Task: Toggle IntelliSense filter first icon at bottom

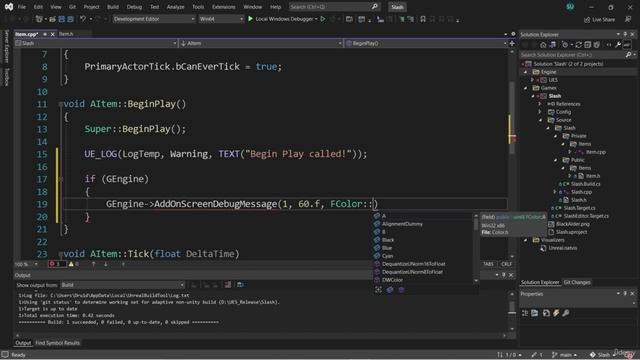Action: point(378,290)
